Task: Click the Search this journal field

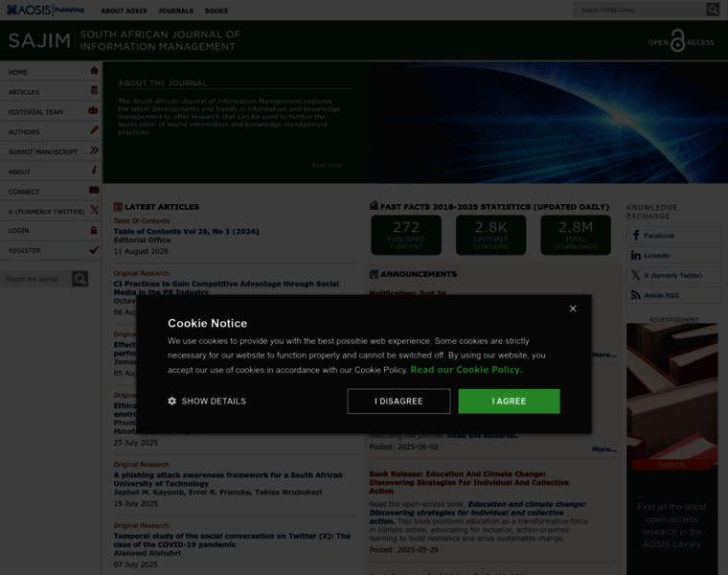Action: click(35, 279)
